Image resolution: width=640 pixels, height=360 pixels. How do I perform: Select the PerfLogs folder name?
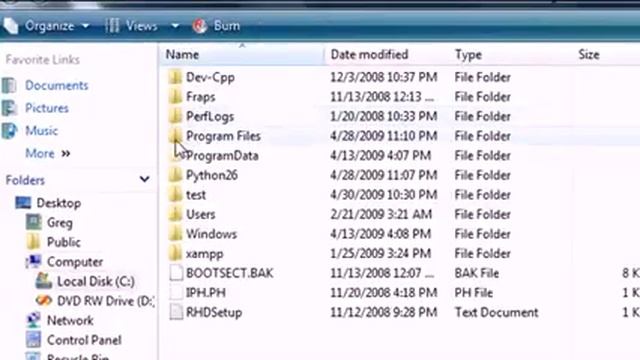click(x=210, y=117)
